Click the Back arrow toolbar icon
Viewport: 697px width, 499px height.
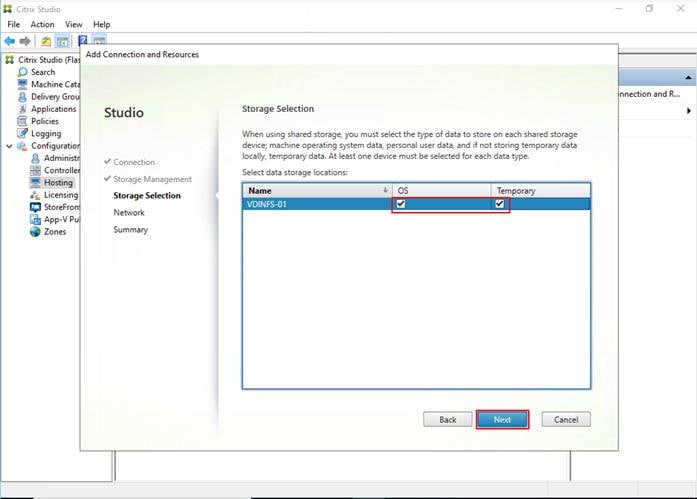[x=10, y=41]
